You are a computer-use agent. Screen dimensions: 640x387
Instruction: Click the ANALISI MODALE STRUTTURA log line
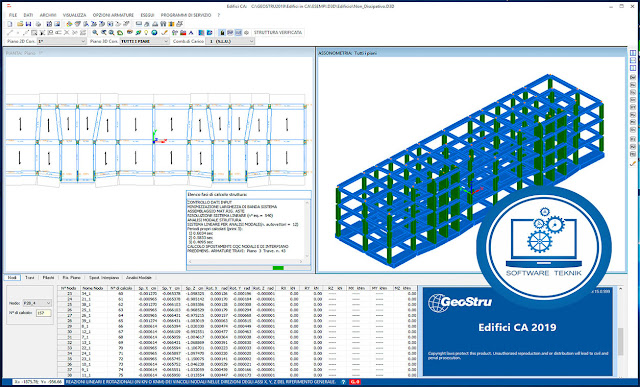click(214, 220)
